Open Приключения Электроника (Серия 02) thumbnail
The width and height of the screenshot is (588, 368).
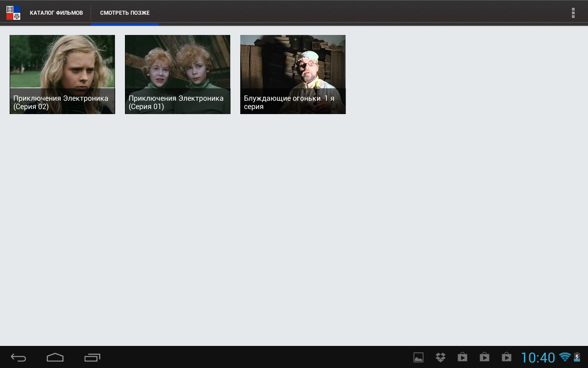tap(62, 75)
